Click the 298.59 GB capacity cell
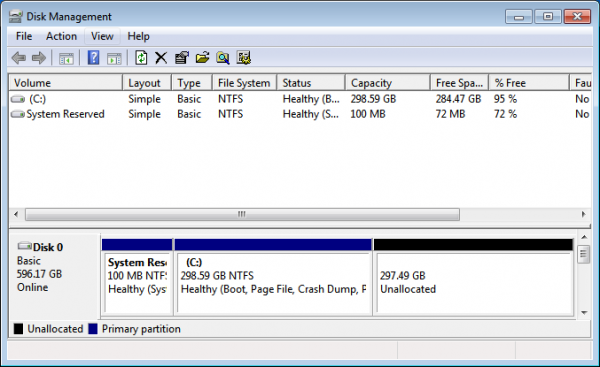The image size is (600, 367). pyautogui.click(x=373, y=99)
